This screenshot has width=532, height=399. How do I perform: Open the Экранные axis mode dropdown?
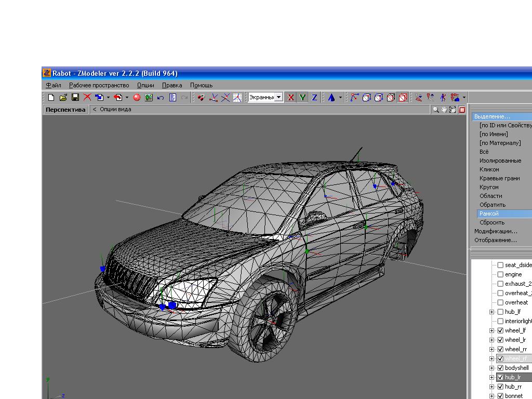click(278, 97)
